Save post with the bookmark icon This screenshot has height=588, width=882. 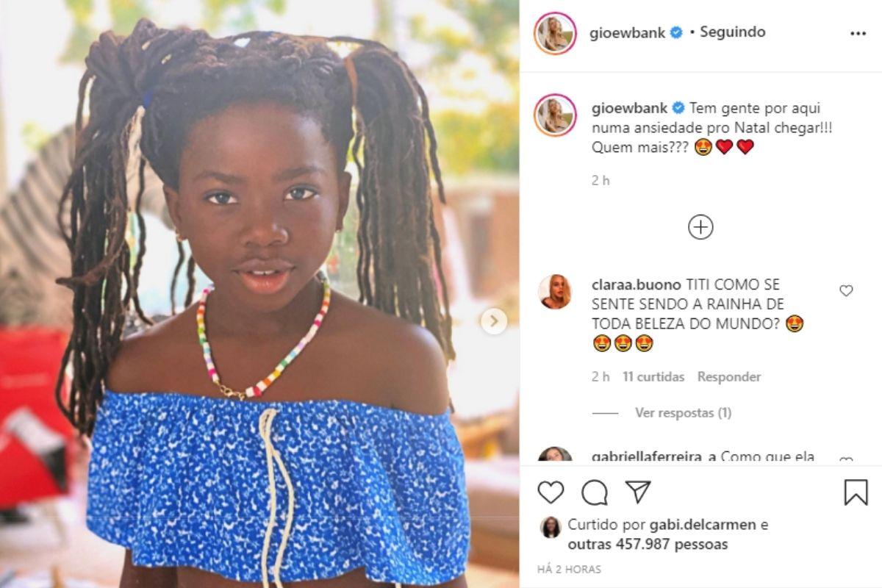click(856, 492)
